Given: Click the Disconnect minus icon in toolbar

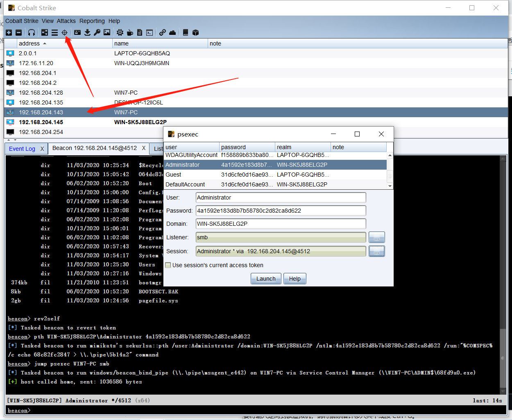Looking at the screenshot, I should pos(18,32).
